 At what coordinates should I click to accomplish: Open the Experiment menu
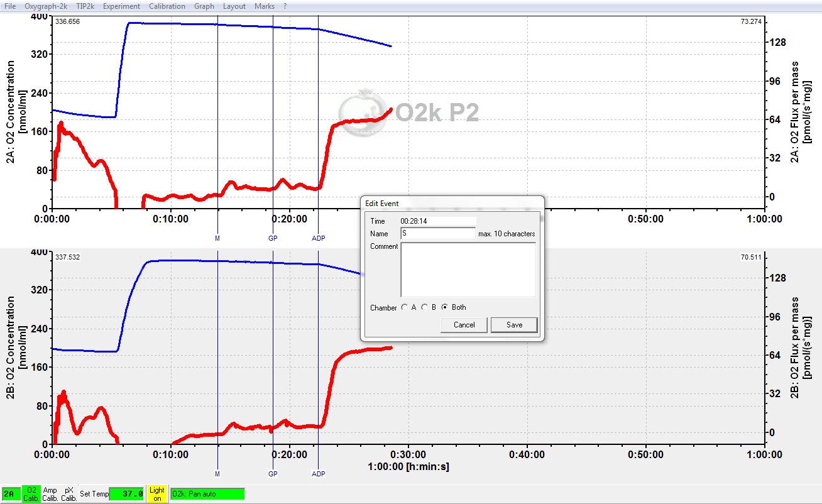[x=122, y=6]
